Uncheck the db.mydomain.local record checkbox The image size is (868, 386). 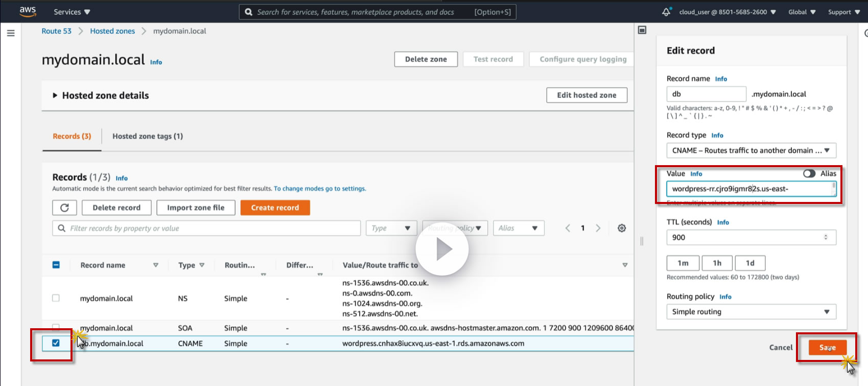point(56,343)
